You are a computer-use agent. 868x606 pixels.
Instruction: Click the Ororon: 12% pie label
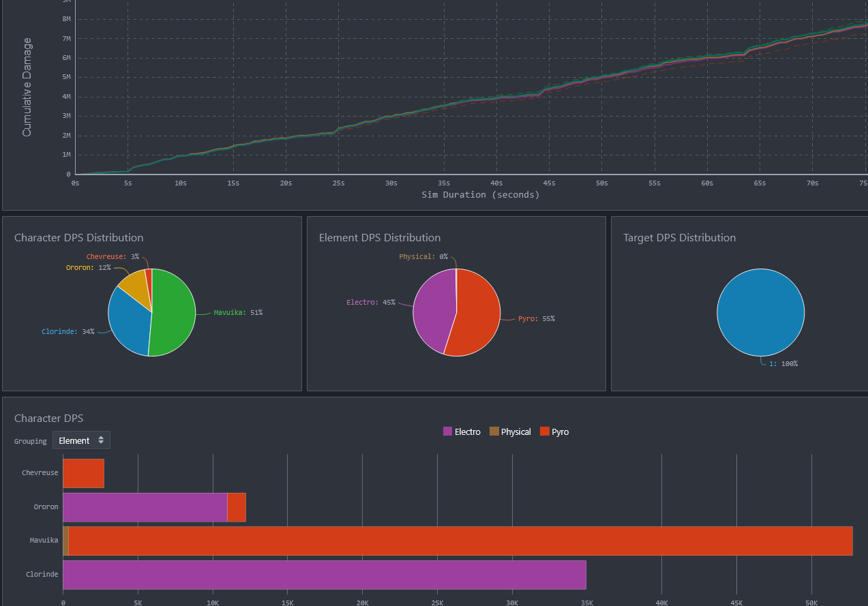(x=88, y=268)
